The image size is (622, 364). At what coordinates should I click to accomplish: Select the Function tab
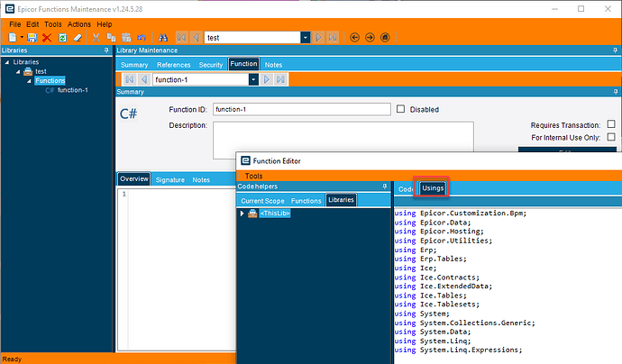point(243,64)
